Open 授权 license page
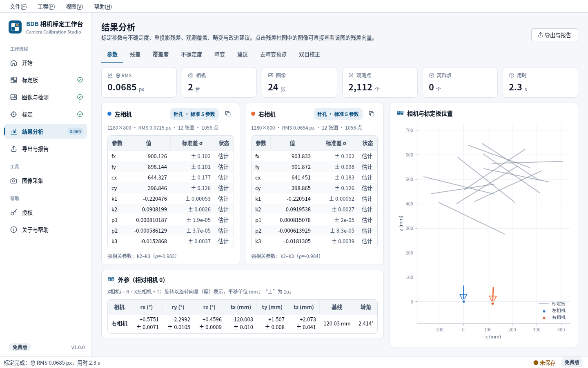 point(46,213)
